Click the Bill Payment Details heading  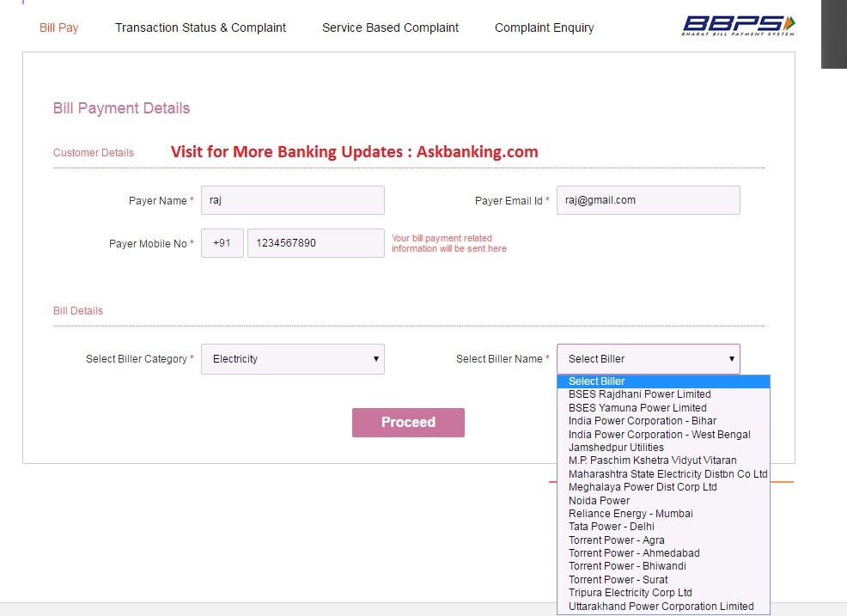pos(121,108)
